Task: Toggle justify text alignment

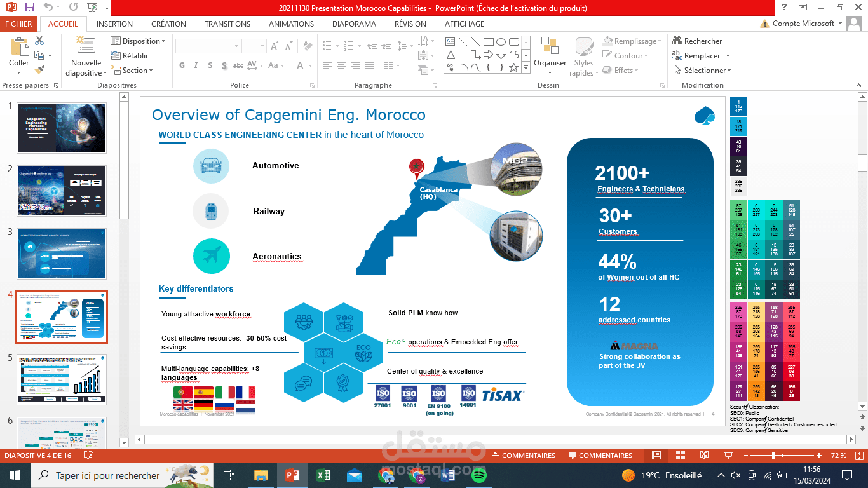Action: (x=370, y=65)
